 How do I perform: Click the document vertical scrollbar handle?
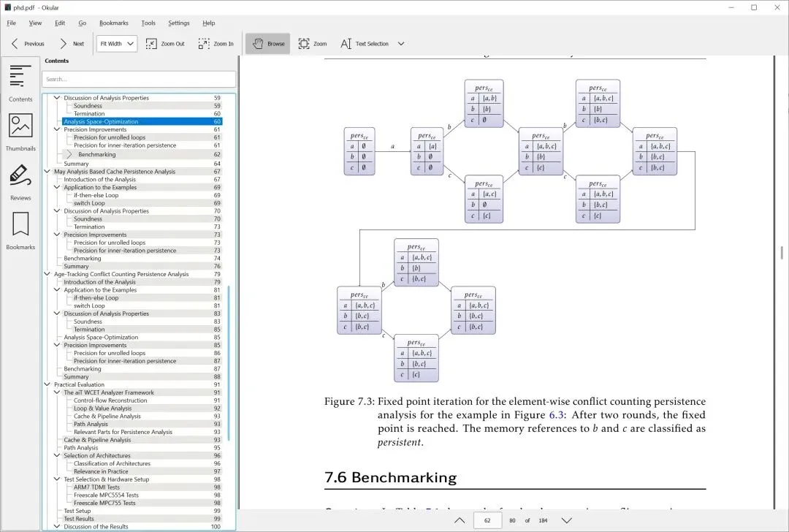coord(782,253)
